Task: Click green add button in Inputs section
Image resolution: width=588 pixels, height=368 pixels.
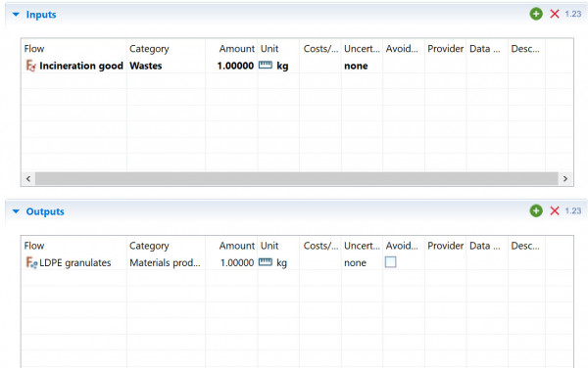Action: 536,15
